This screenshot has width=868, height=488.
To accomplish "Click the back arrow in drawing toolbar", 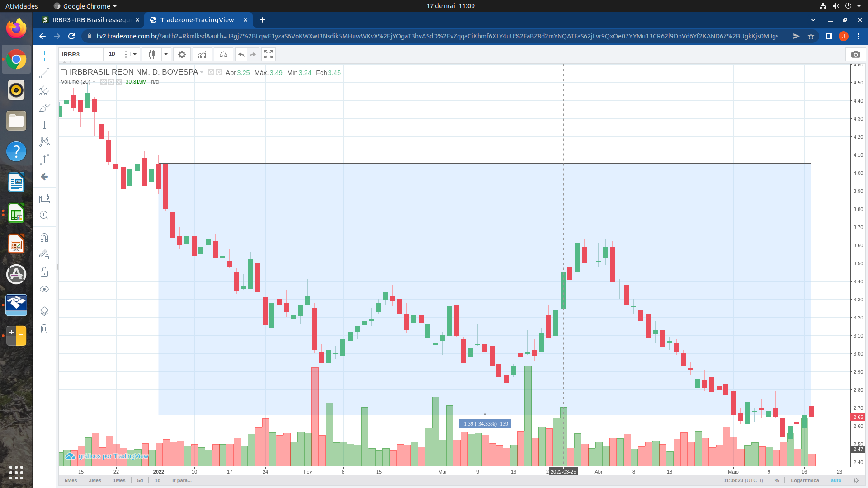I will pyautogui.click(x=44, y=177).
